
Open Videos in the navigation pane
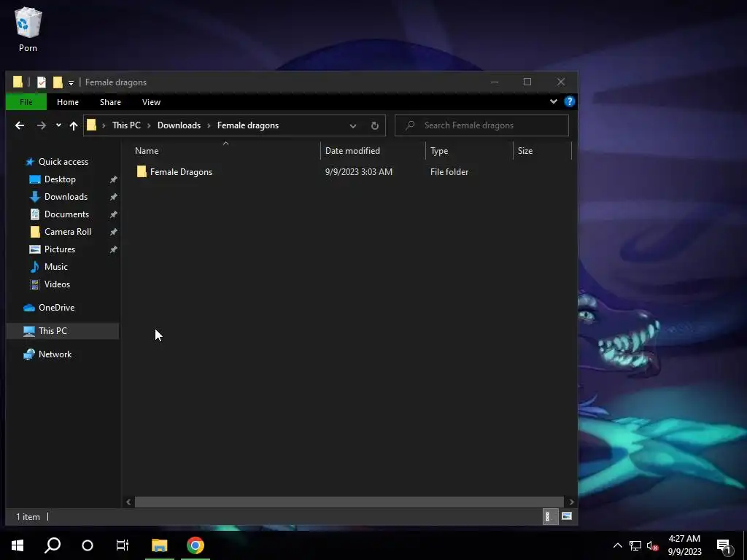(57, 284)
